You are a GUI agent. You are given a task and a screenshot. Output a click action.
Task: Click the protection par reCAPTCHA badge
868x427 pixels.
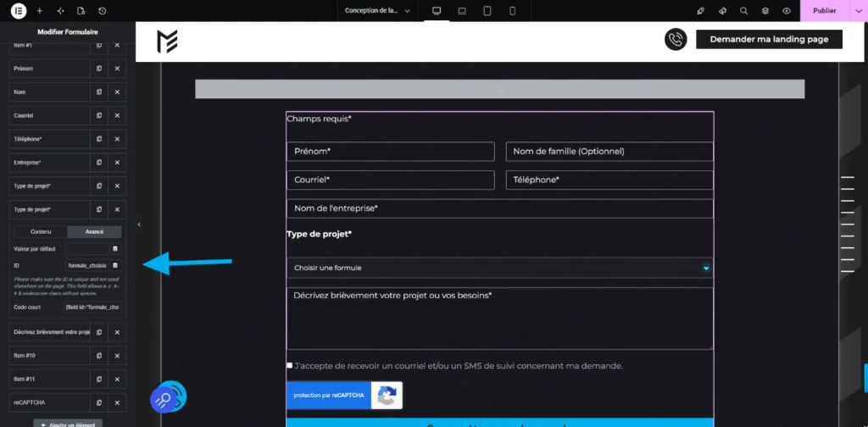344,396
